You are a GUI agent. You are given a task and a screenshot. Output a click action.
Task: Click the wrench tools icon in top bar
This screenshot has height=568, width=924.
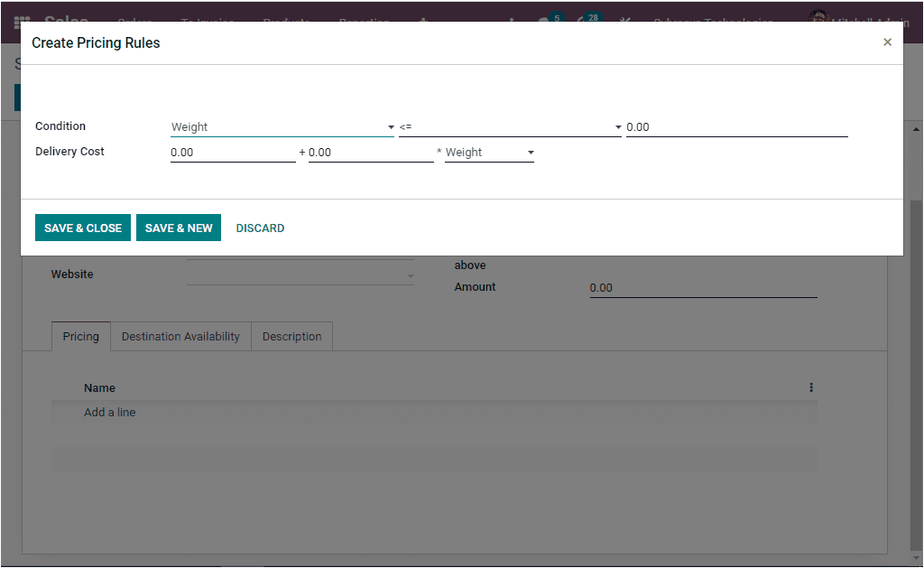(624, 19)
